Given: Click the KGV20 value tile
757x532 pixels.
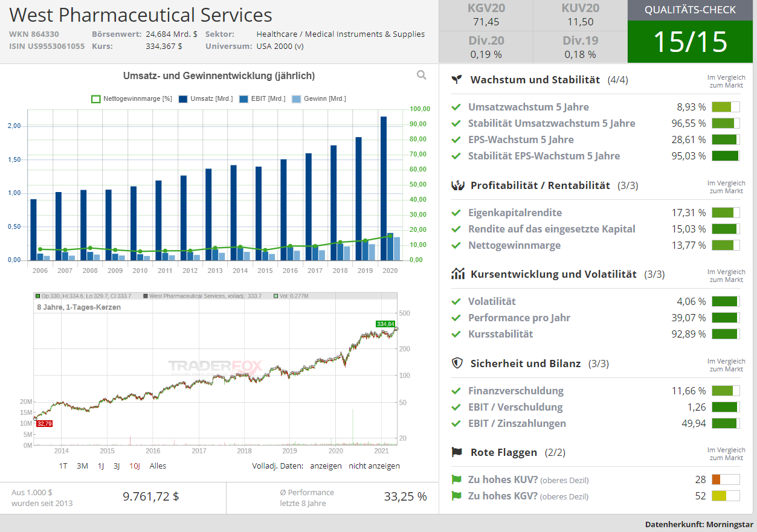Looking at the screenshot, I should point(486,15).
